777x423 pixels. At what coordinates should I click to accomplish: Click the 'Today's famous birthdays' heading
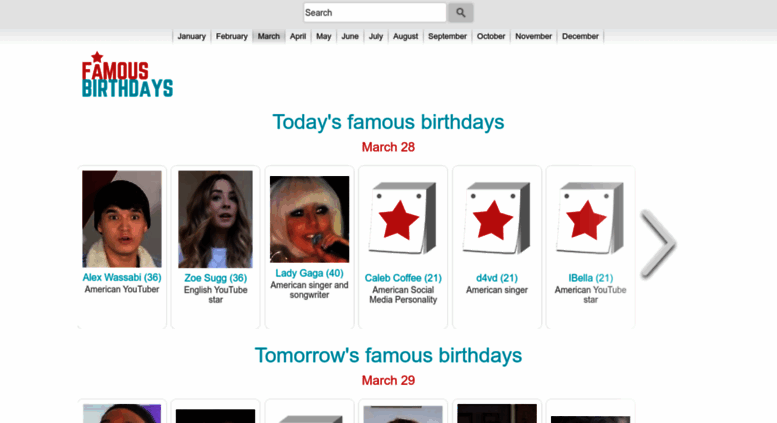click(388, 122)
